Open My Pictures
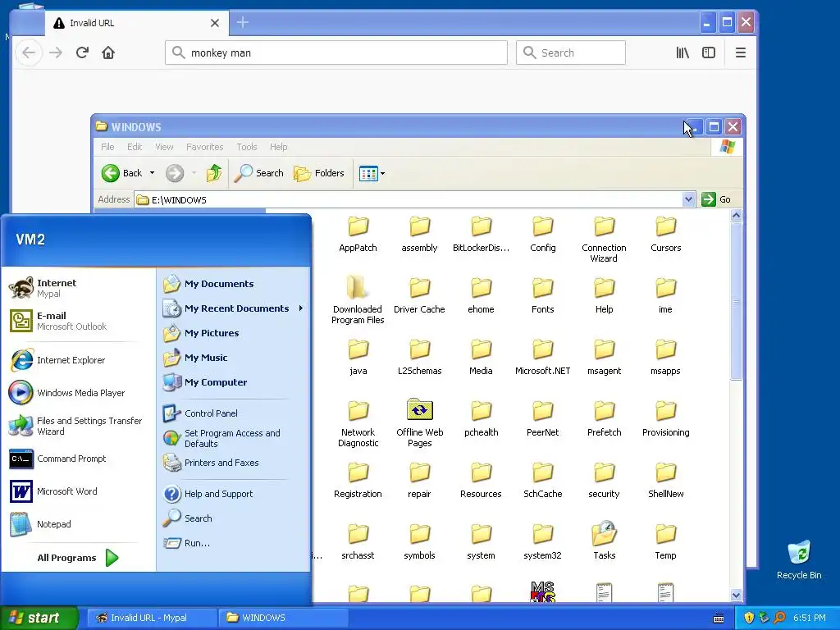 tap(234, 333)
